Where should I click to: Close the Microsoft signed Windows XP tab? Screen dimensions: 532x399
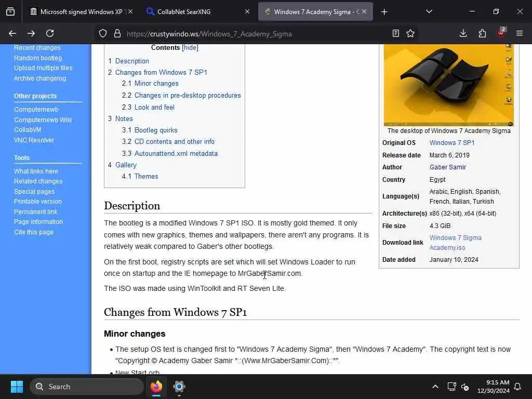click(130, 11)
